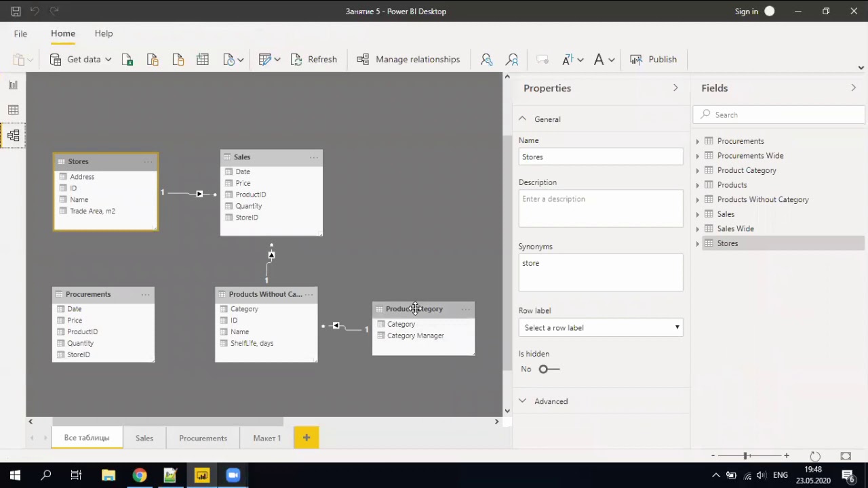Click the Power BI datasets icon
The image size is (868, 488).
pos(153,60)
